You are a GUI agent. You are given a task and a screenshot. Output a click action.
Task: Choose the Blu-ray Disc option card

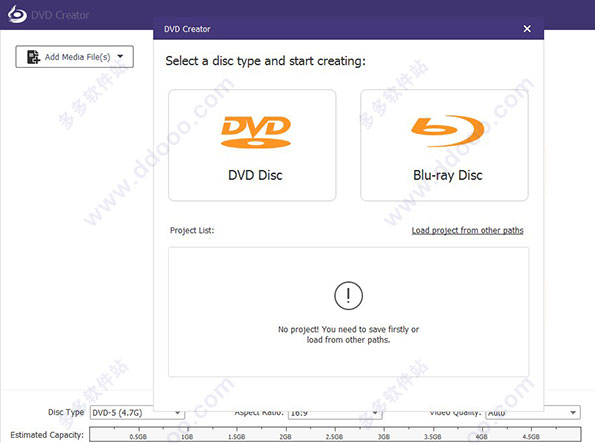pyautogui.click(x=444, y=145)
